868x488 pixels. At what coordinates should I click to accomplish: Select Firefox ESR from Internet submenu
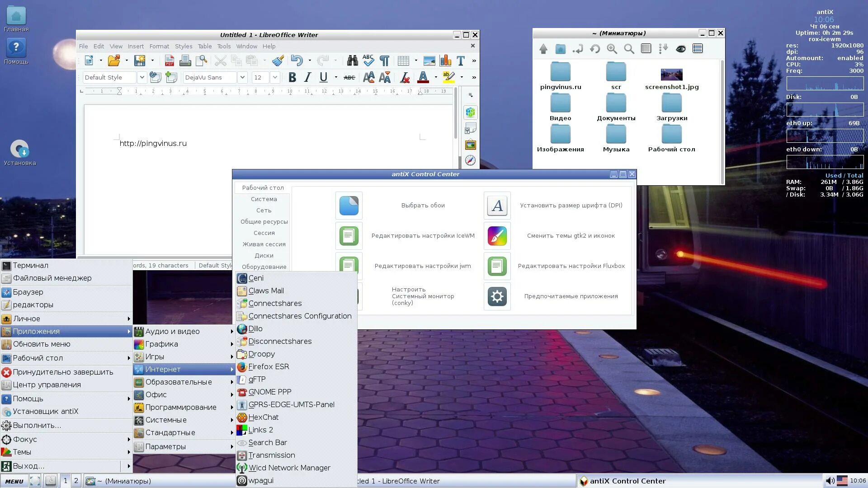pyautogui.click(x=269, y=367)
